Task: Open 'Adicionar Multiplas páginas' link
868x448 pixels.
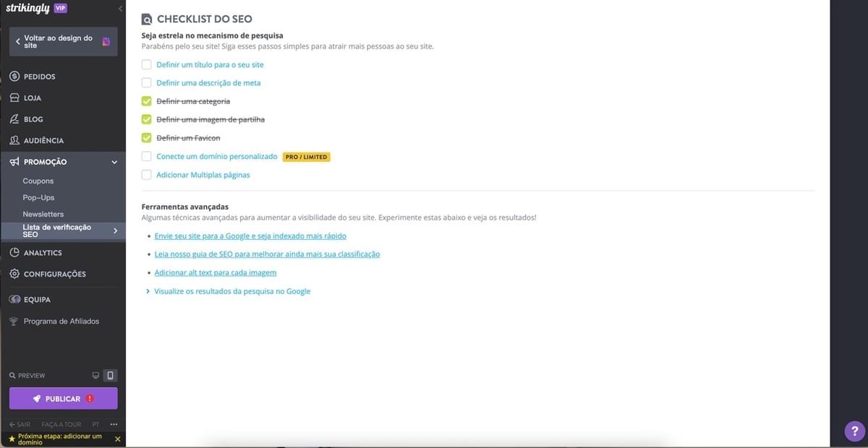Action: (x=203, y=174)
